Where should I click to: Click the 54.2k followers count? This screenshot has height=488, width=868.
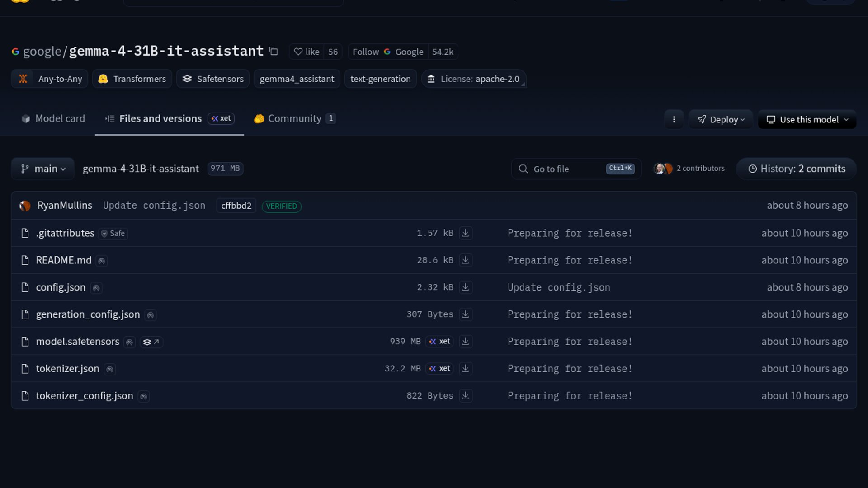coord(443,52)
